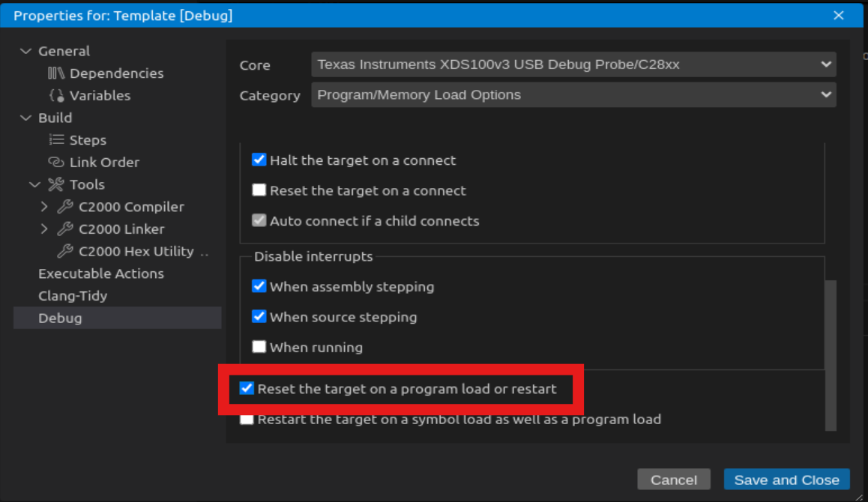This screenshot has width=868, height=502.
Task: Click the options panel vertical scrollbar
Action: pos(831,355)
